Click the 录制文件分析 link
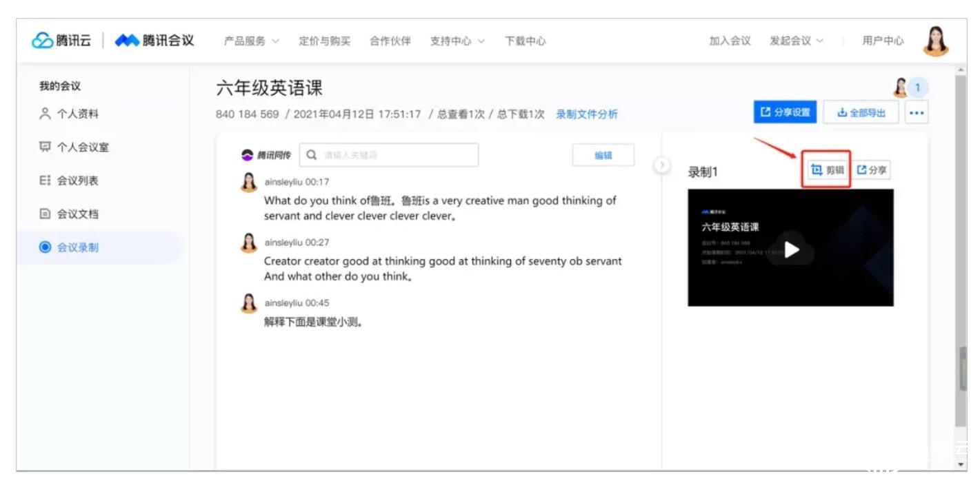Screen dimensions: 980x483 (x=587, y=114)
